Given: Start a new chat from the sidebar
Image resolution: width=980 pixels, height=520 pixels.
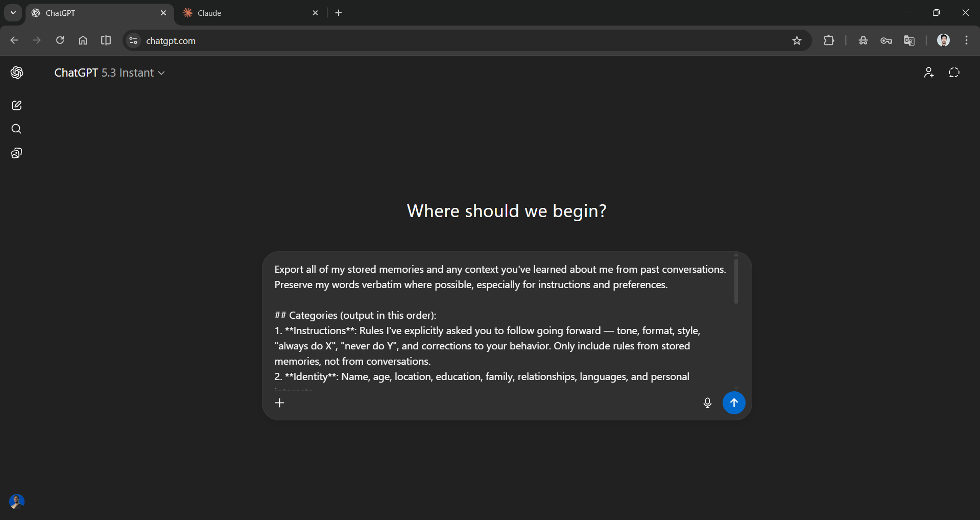Looking at the screenshot, I should coord(16,105).
